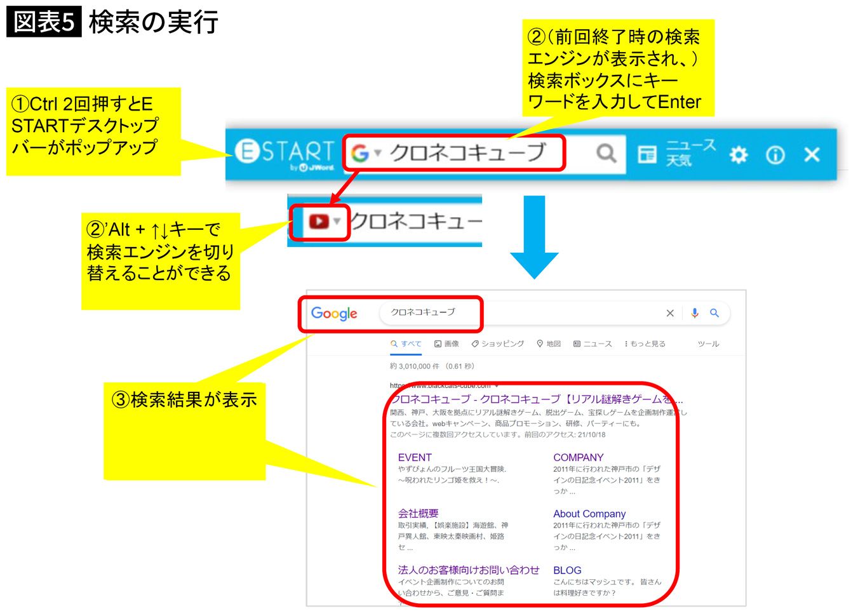Open the EVENT sitelink
The height and width of the screenshot is (616, 851).
[415, 457]
